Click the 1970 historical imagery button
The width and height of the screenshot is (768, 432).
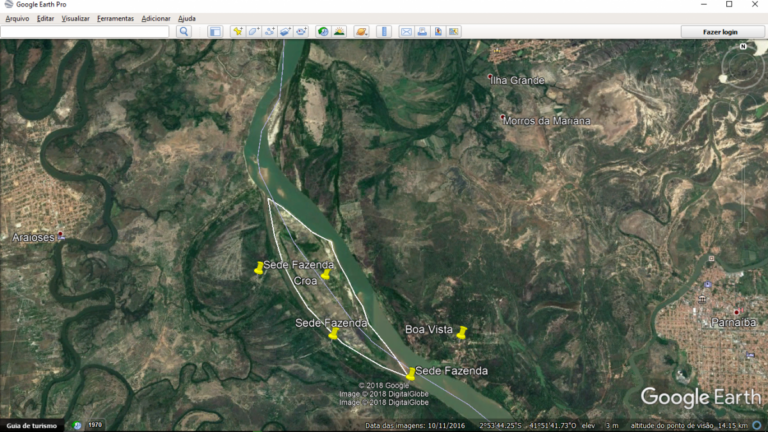click(95, 425)
